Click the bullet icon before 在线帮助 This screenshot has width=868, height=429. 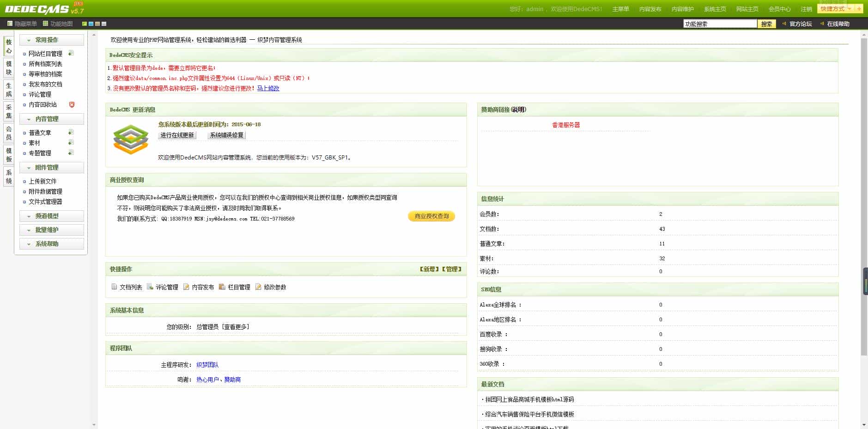point(822,24)
